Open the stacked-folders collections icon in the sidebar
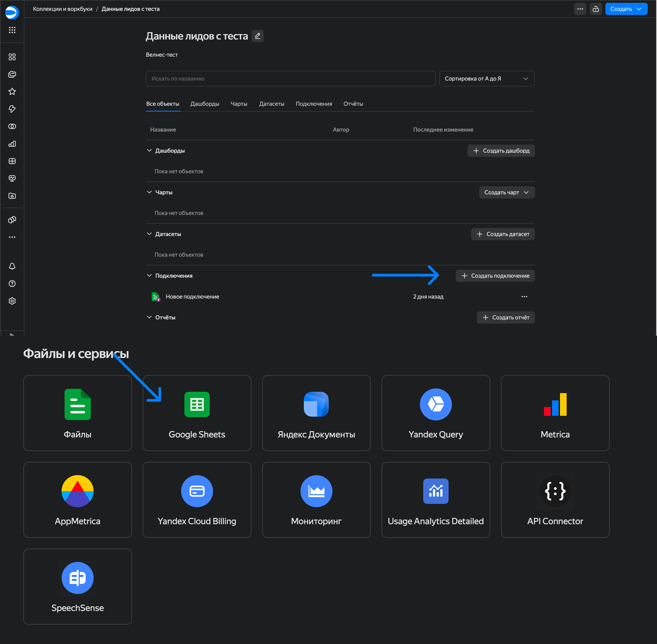The width and height of the screenshot is (657, 644). point(12,74)
